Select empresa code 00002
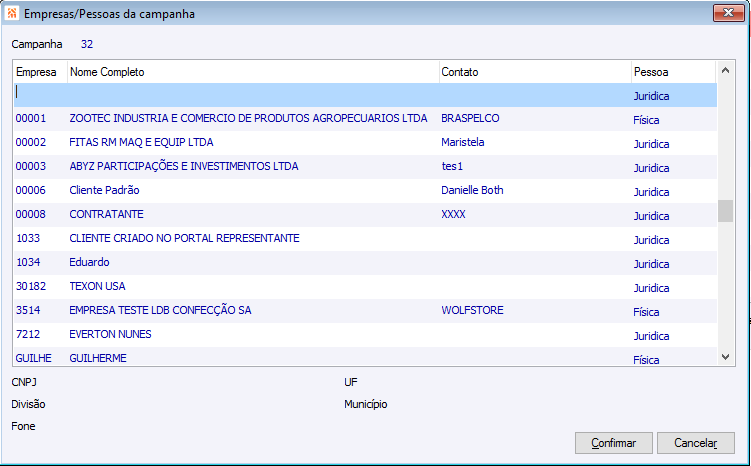Image resolution: width=751 pixels, height=466 pixels. pyautogui.click(x=31, y=142)
